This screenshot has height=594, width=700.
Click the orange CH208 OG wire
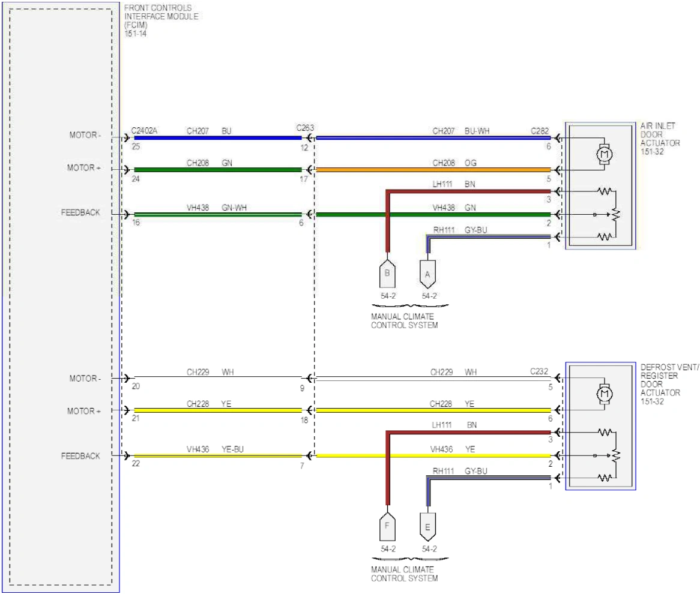(433, 170)
